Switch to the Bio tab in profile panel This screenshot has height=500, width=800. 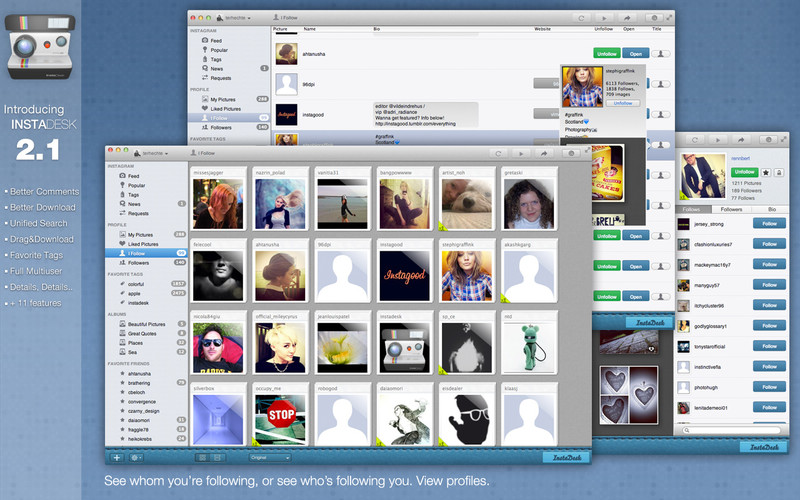coord(771,209)
